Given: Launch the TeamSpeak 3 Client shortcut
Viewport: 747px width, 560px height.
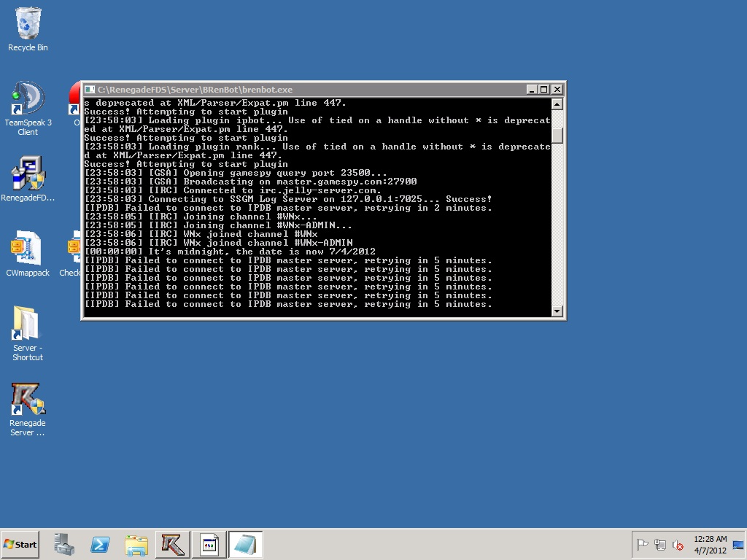Looking at the screenshot, I should (x=28, y=101).
